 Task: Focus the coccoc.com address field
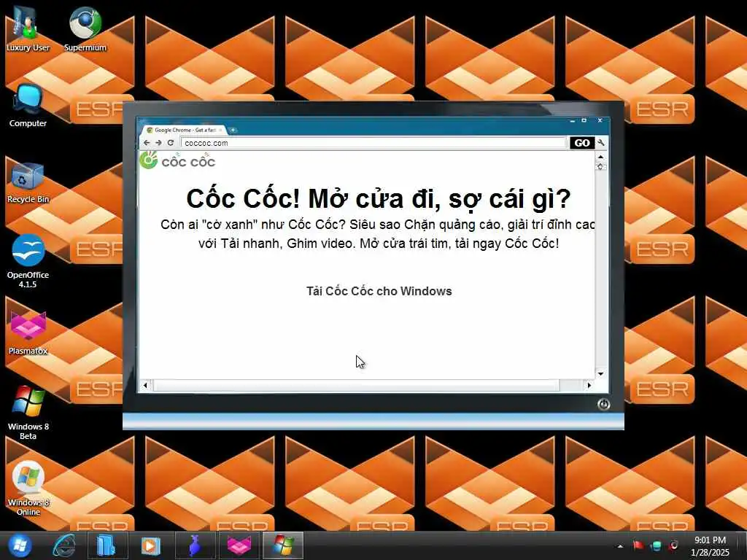[374, 143]
